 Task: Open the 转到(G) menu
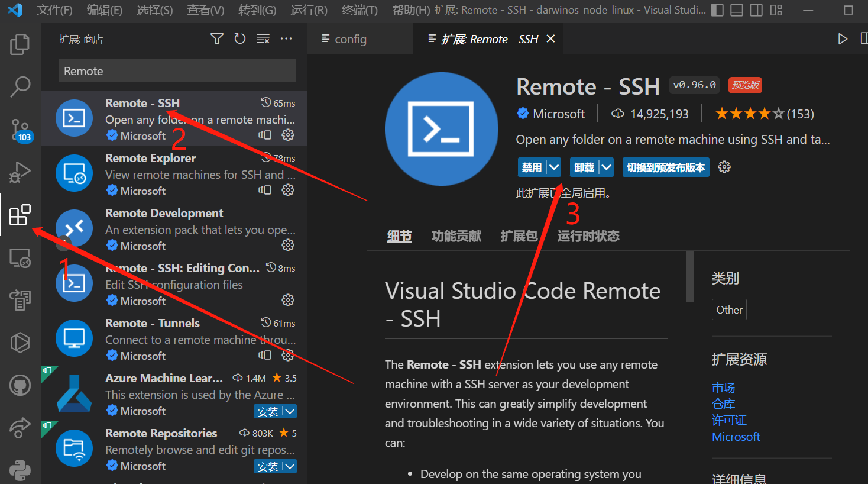[257, 10]
